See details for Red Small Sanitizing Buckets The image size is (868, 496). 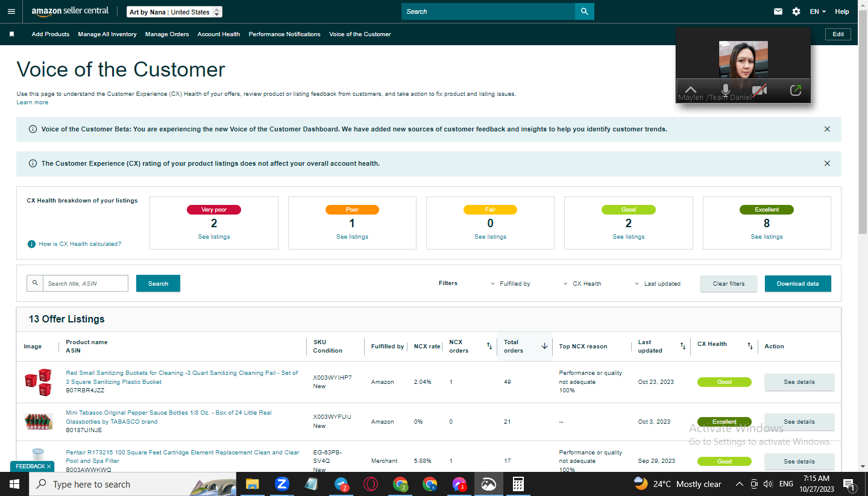(x=799, y=382)
